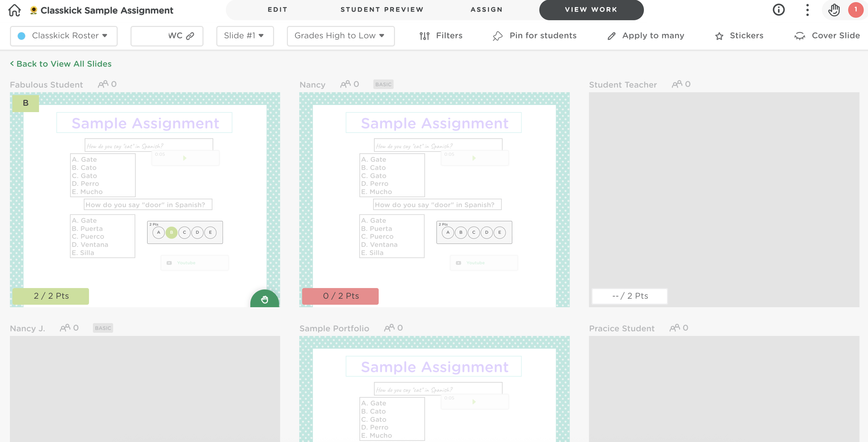Click the Cover Slide label

pyautogui.click(x=836, y=35)
